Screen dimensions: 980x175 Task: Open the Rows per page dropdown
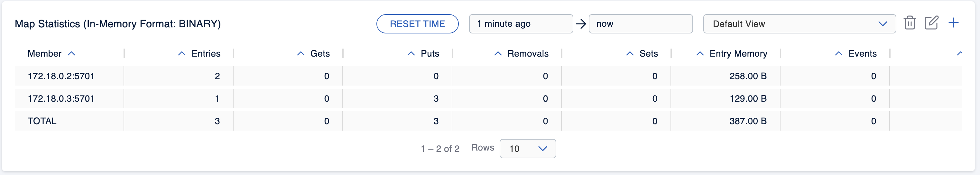527,149
